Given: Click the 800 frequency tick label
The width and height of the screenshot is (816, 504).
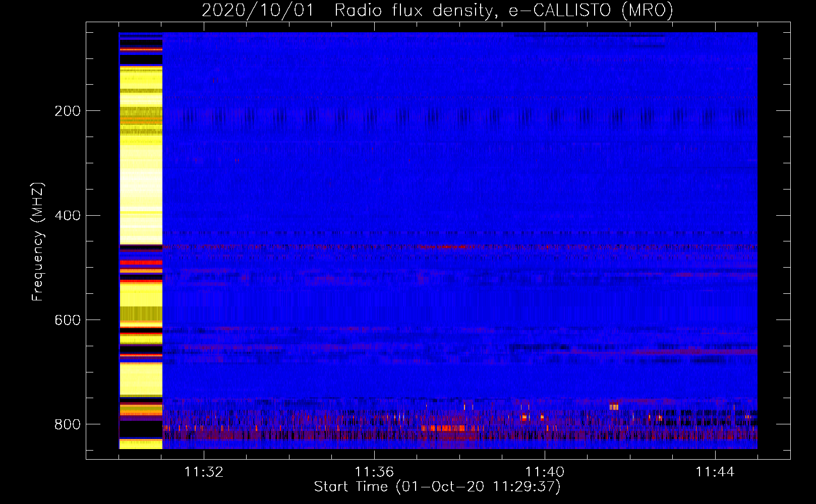Looking at the screenshot, I should tap(68, 424).
